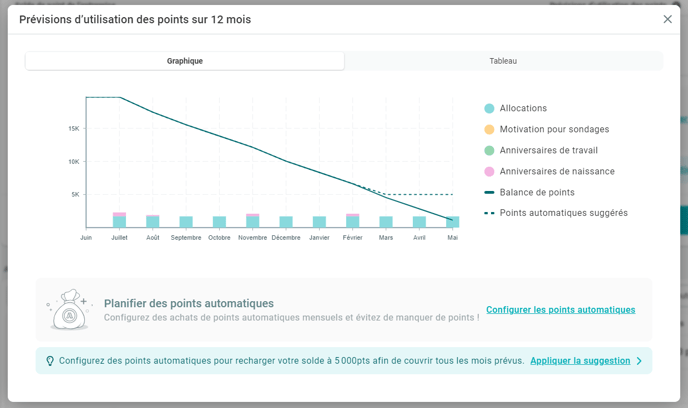Toggle Motivation pour sondages legend dot
Screen dimensions: 688x408
tap(489, 129)
